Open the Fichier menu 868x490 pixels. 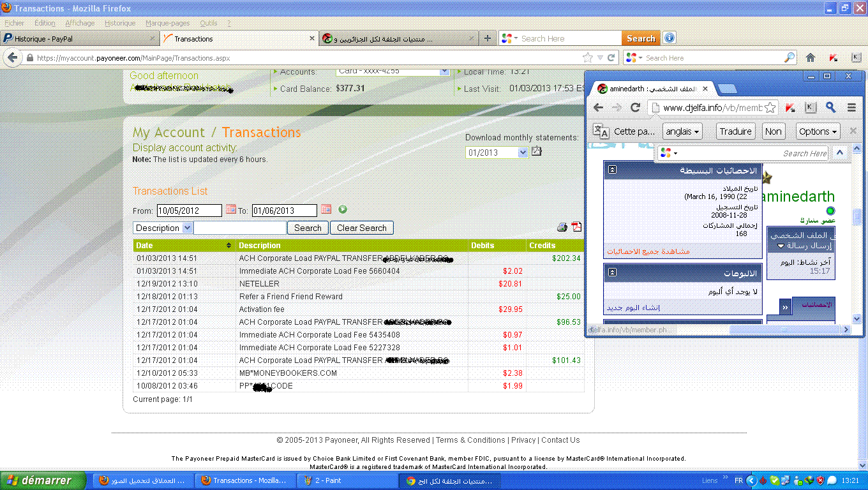[14, 23]
